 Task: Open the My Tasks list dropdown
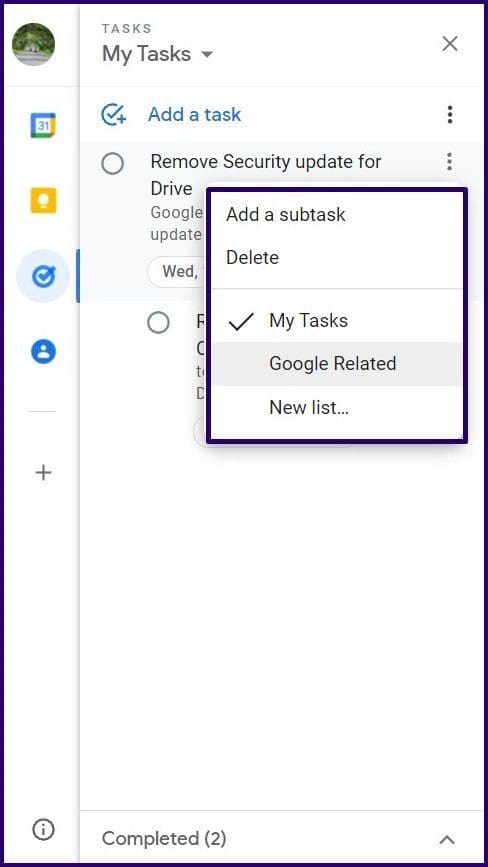click(158, 54)
